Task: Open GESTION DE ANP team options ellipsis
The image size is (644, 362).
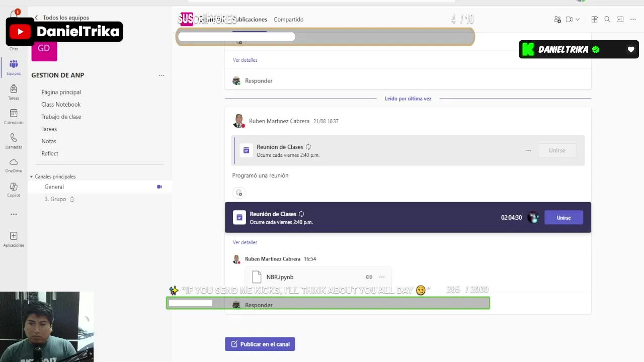Action: (x=162, y=75)
